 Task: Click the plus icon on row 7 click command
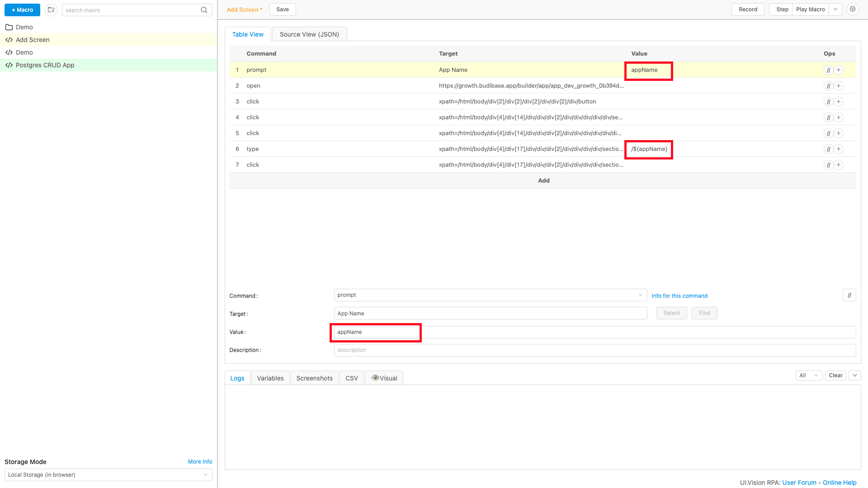point(839,165)
